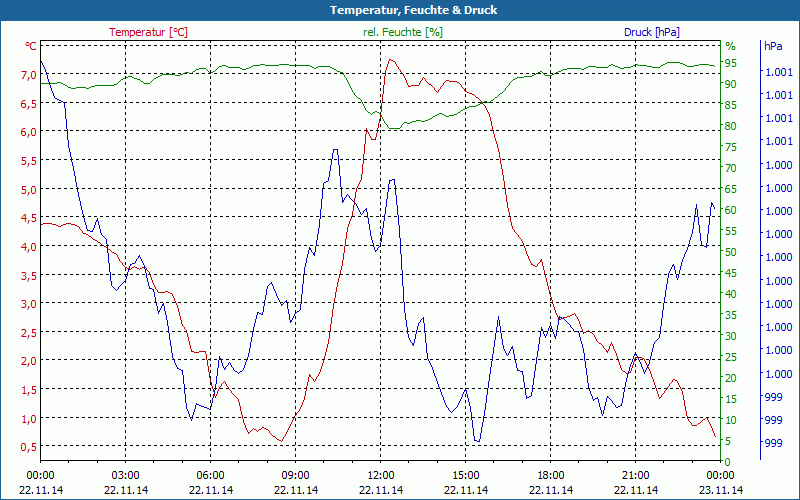
Task: Click the green '95' humidity axis tick
Action: tap(731, 63)
